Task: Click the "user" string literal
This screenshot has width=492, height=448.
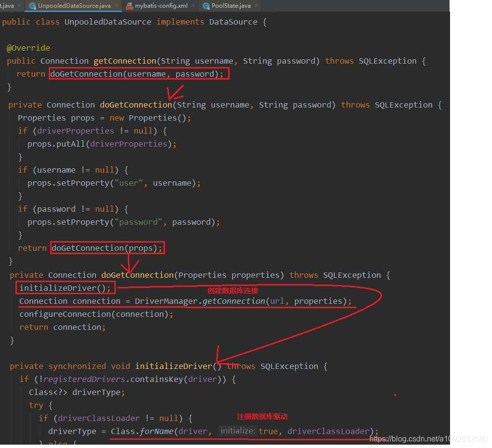Action: pos(129,183)
